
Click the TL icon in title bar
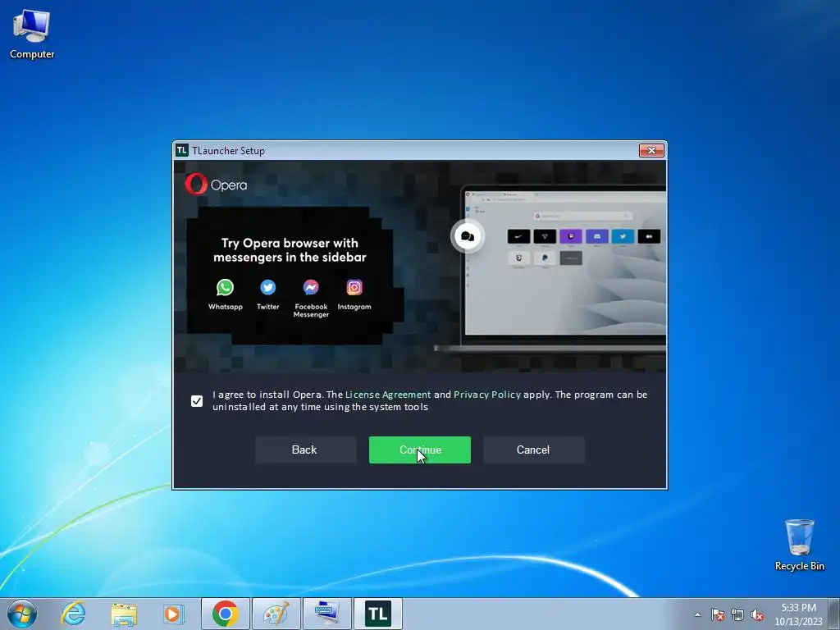[181, 151]
